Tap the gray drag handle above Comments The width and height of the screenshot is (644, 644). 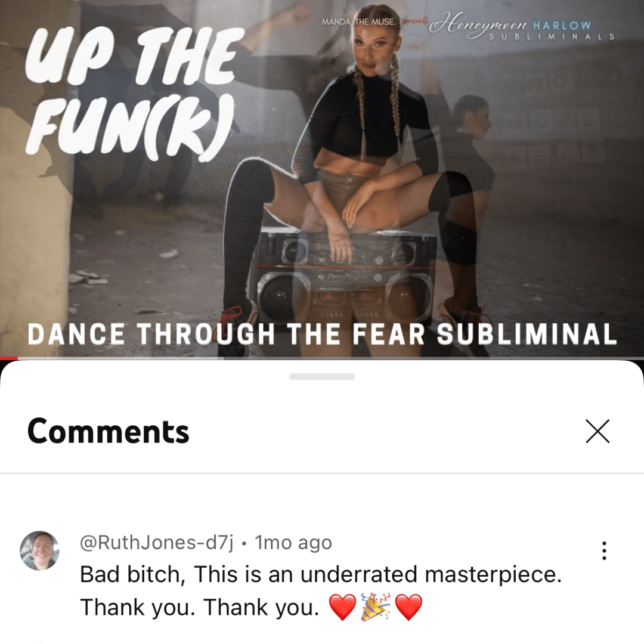pos(322,377)
